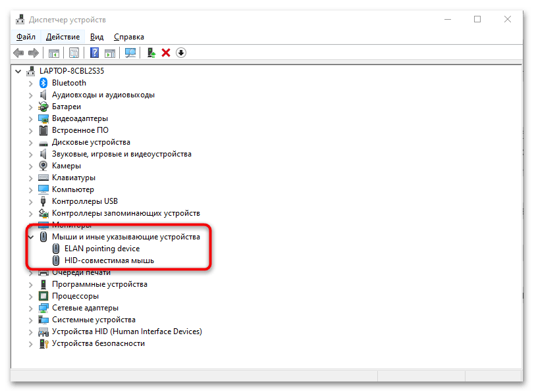Select the Очереди печати row

(x=82, y=272)
